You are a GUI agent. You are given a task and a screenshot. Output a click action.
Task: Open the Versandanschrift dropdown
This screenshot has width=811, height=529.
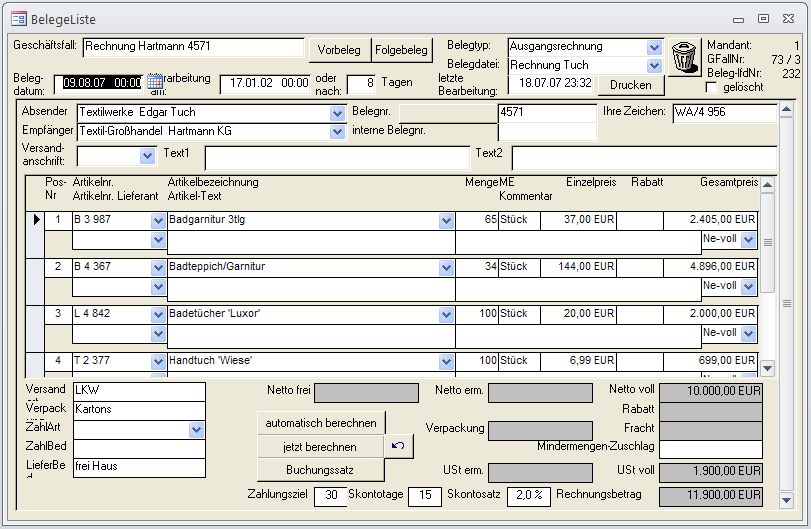click(x=147, y=156)
